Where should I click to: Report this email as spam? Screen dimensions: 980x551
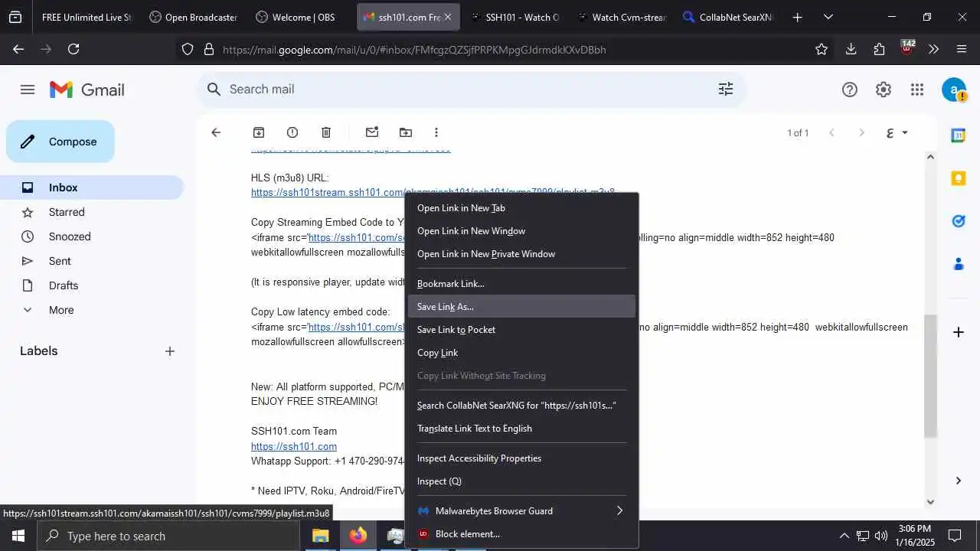pos(292,132)
